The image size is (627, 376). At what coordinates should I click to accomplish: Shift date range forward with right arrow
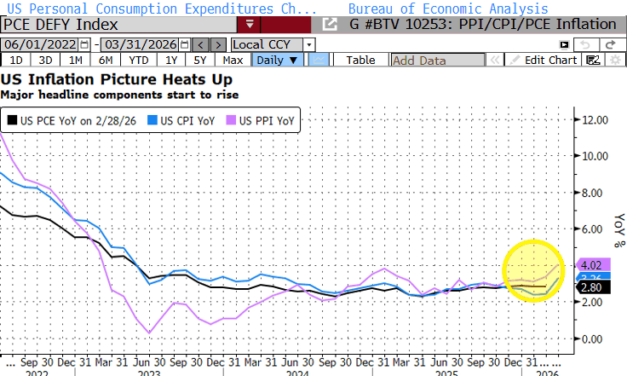[218, 45]
